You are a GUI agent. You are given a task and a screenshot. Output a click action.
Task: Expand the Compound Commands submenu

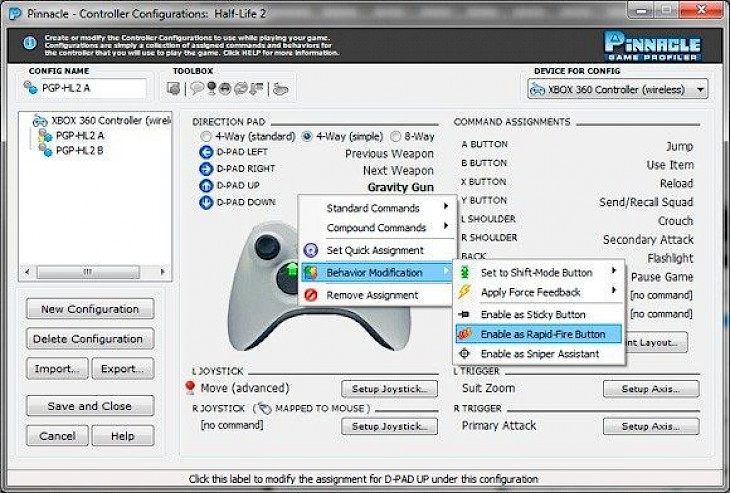tap(376, 227)
